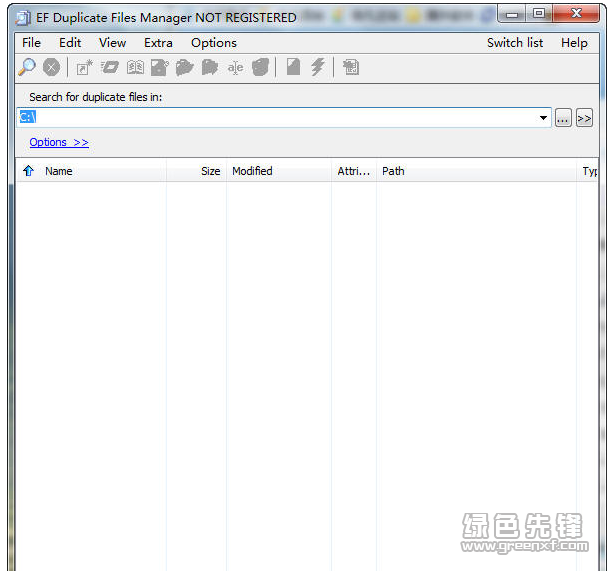Expand the Options >> link
Screen dimensions: 610x571
coord(59,142)
